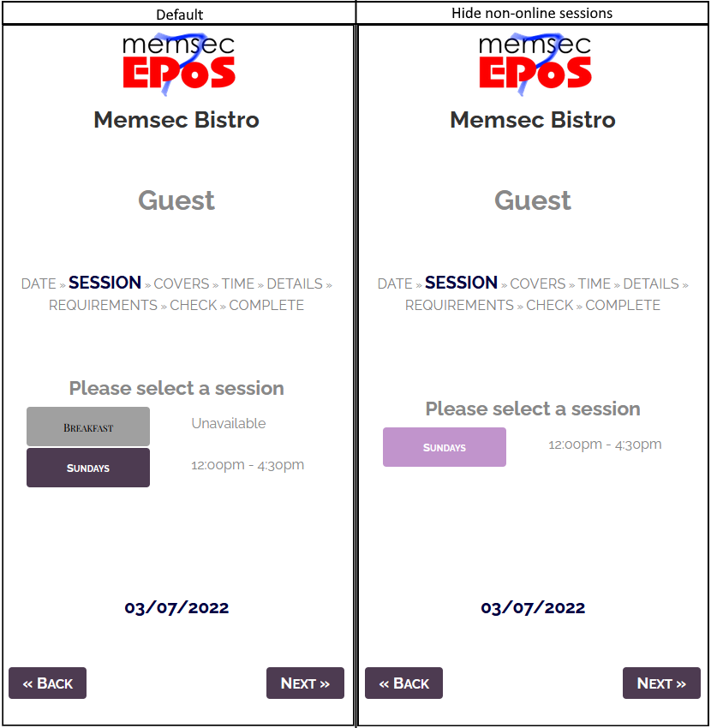Open the COVERS step in the Default panel
Screen dimensions: 711x728
(x=182, y=283)
